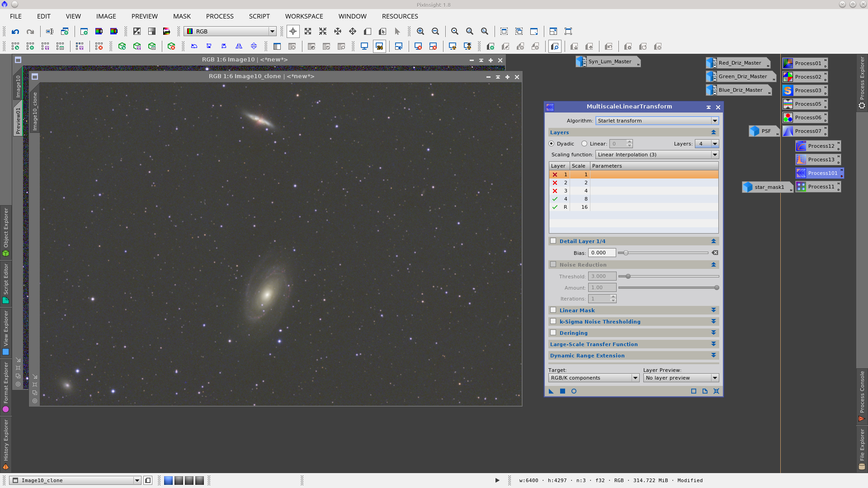868x488 pixels.
Task: Click the New Instance triangle in MultiscaleLinearTransform
Action: (x=551, y=391)
